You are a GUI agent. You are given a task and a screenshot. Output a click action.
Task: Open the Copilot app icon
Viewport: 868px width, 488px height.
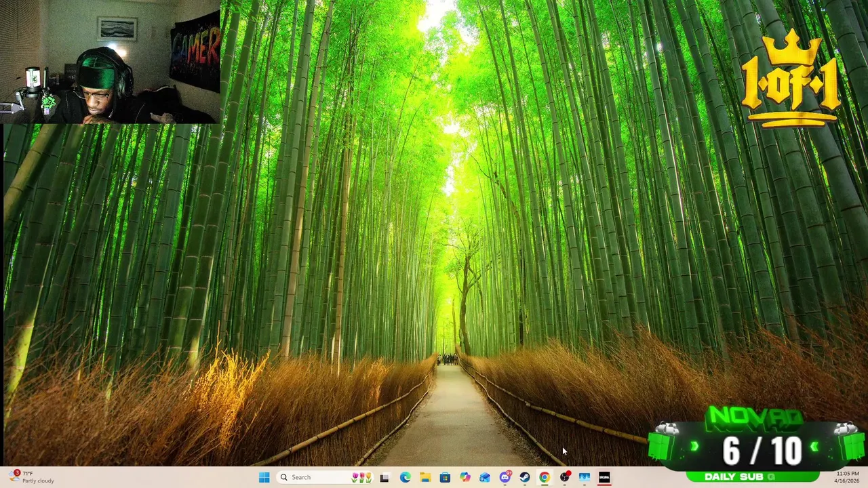(x=465, y=477)
